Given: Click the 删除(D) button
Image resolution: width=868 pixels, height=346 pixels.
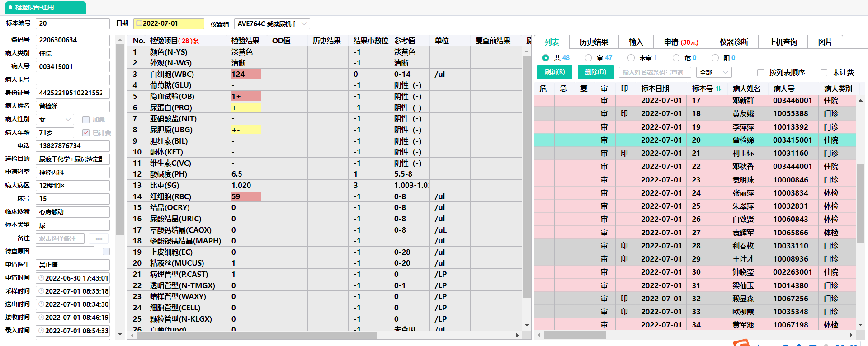Looking at the screenshot, I should point(595,72).
